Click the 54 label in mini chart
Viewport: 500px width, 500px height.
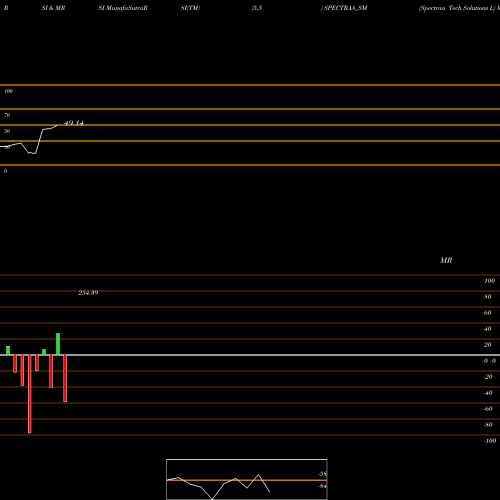coord(322,486)
